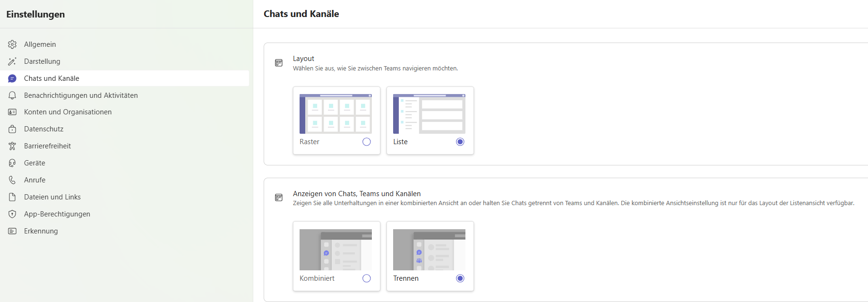
Task: Click the Datenschutz lock icon
Action: coord(12,129)
